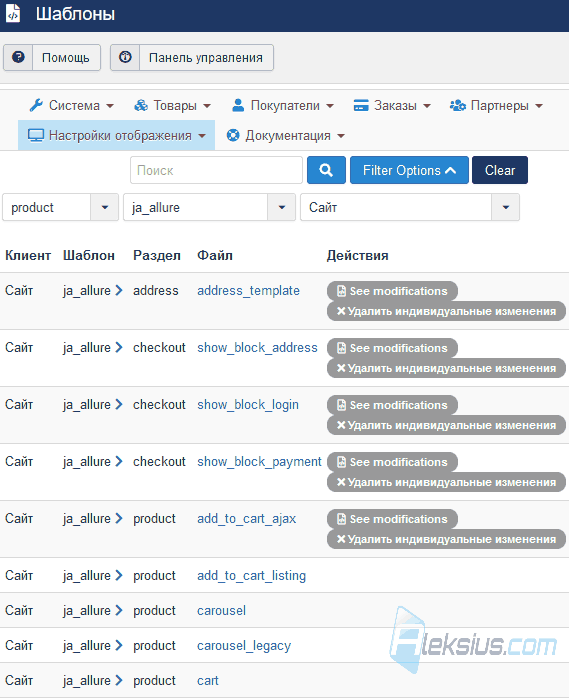Viewport: 569px width, 698px height.
Task: See modifications for show_block_login
Action: [392, 405]
